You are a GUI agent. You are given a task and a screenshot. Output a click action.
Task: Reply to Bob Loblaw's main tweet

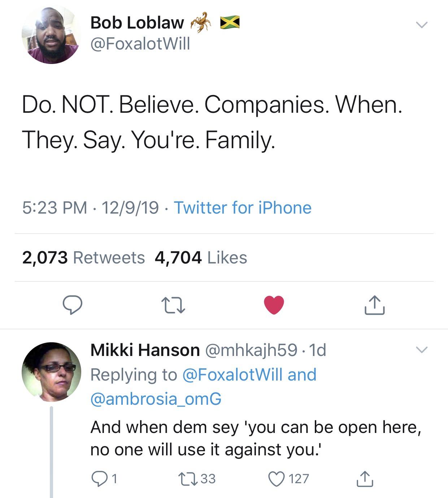tap(73, 305)
